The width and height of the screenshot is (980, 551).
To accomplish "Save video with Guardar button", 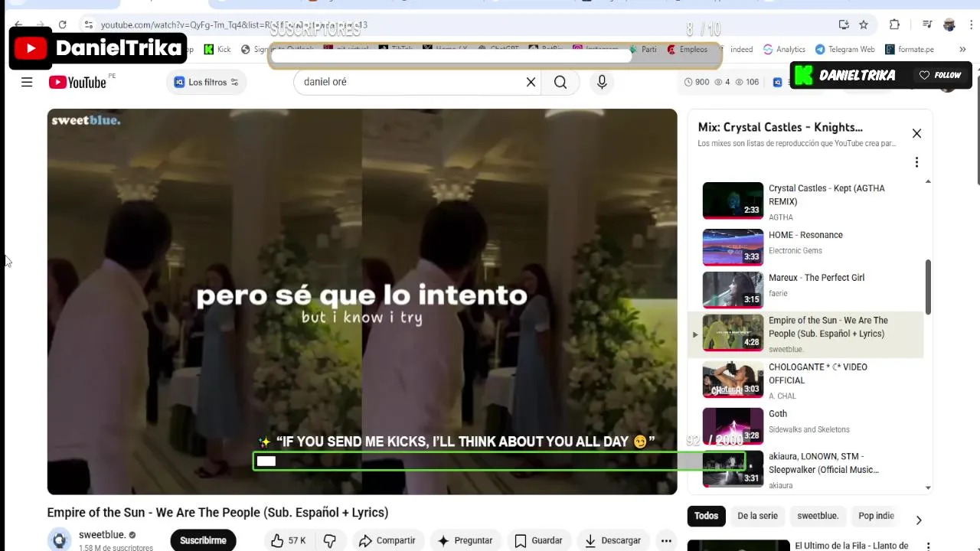I will point(539,540).
